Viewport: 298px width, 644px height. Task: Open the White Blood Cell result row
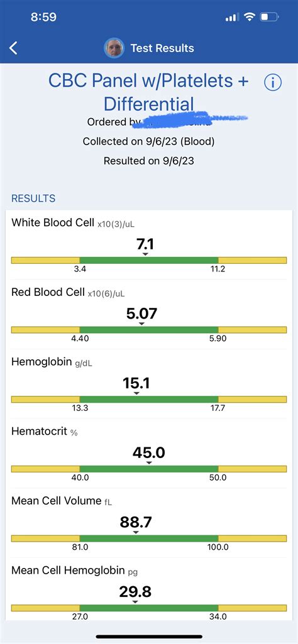[x=149, y=245]
